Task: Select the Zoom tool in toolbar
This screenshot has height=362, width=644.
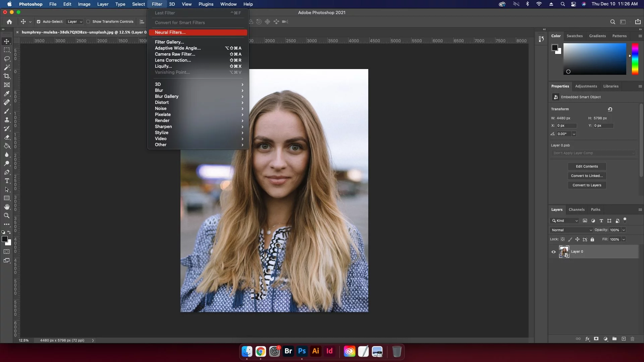Action: click(x=7, y=216)
